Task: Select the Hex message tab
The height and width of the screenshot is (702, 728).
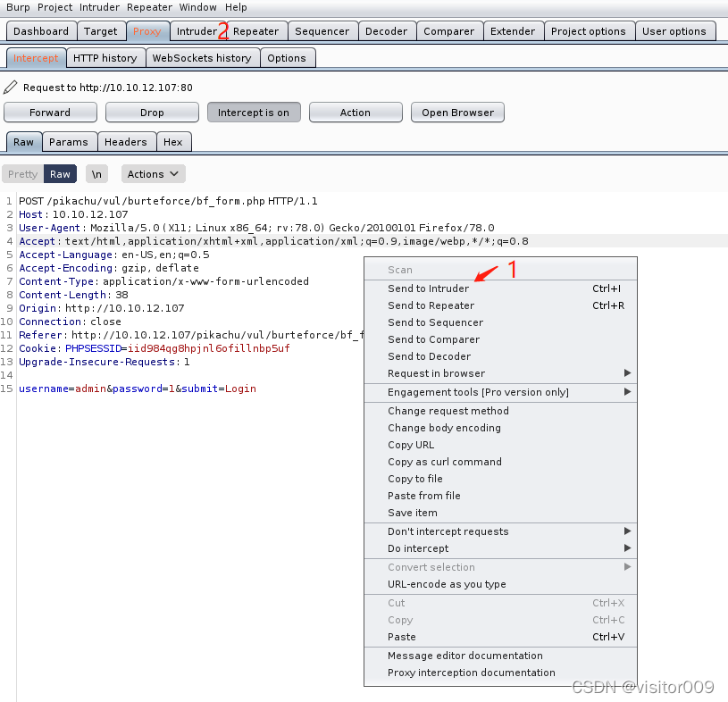Action: (173, 142)
